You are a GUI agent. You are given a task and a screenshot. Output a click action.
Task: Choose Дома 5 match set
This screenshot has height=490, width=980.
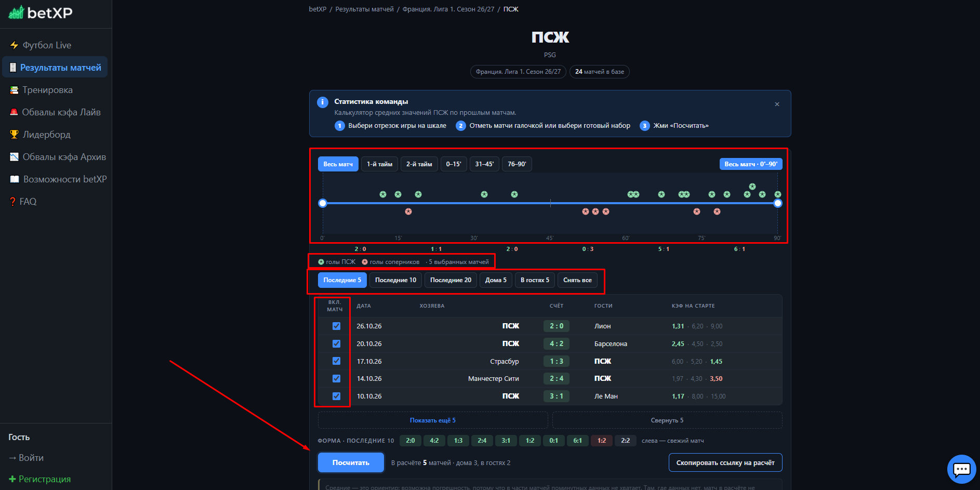(496, 280)
